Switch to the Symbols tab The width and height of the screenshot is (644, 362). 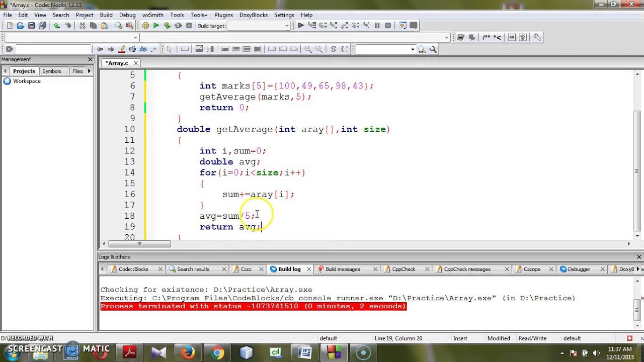[x=52, y=71]
